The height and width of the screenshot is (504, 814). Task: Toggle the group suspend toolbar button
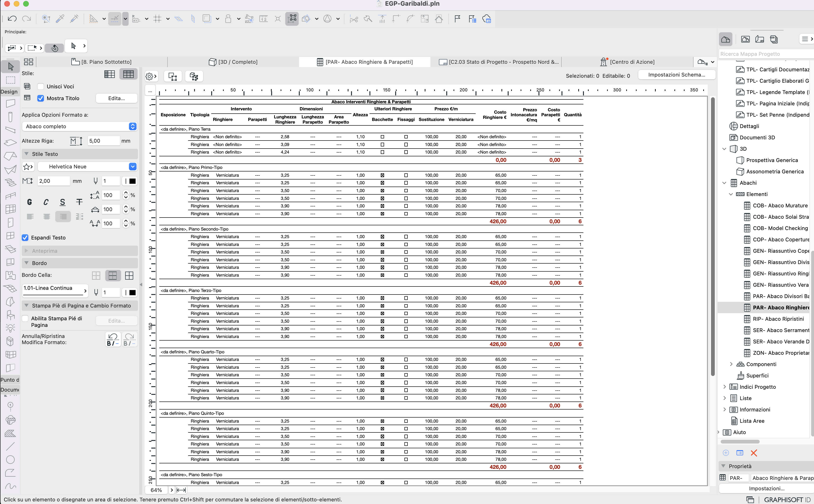(292, 19)
